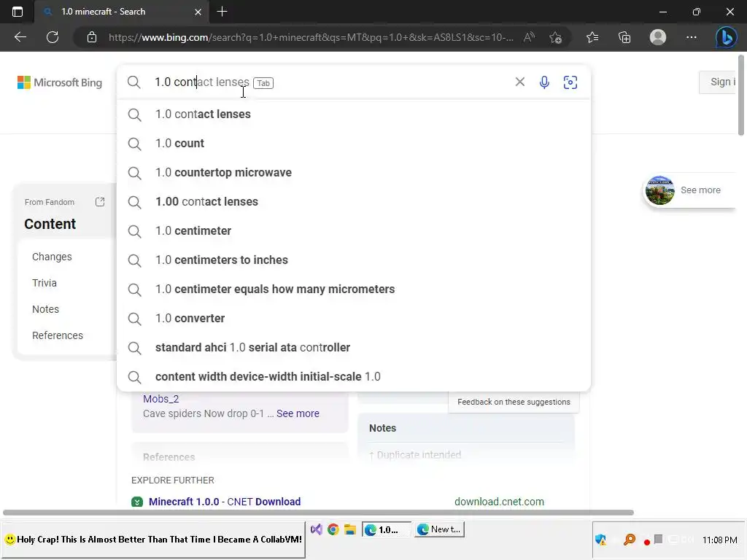Image resolution: width=747 pixels, height=560 pixels.
Task: Open the Mobs_2 link
Action: pyautogui.click(x=161, y=399)
